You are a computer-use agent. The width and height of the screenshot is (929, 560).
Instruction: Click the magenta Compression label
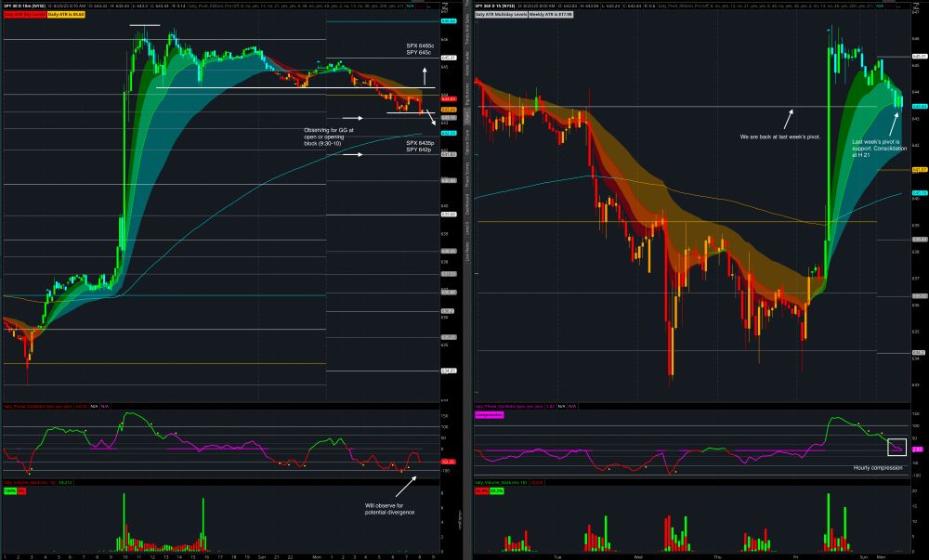490,415
